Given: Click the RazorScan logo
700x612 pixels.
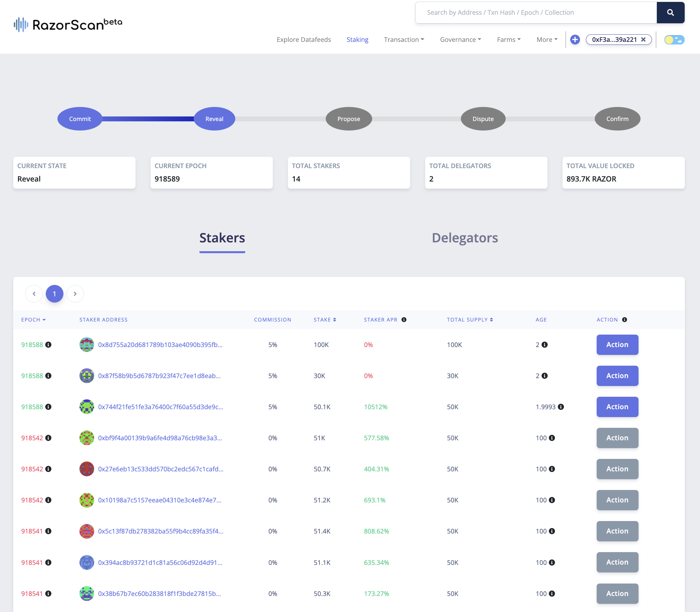Looking at the screenshot, I should 67,24.
